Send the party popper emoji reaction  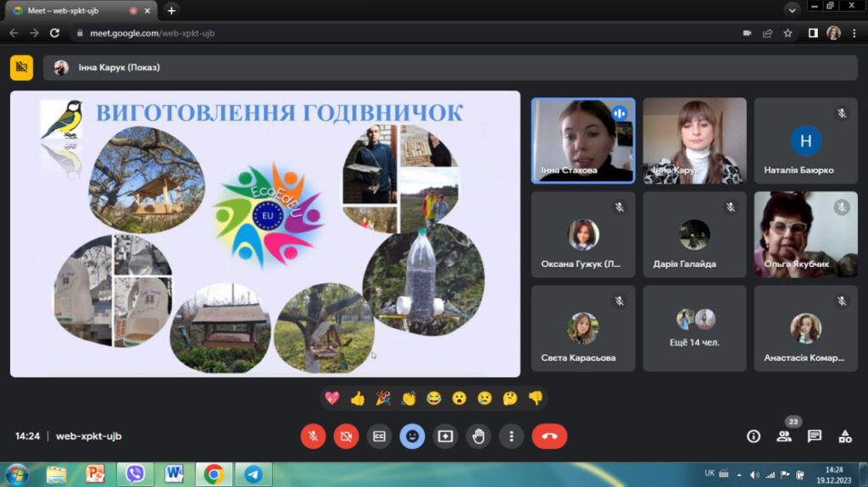coord(383,398)
